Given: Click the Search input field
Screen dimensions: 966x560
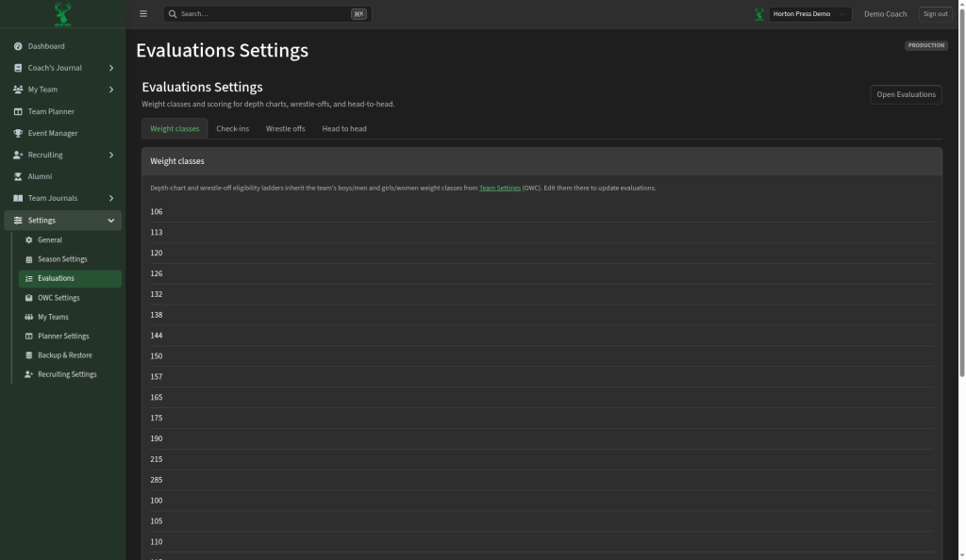Looking at the screenshot, I should coord(267,13).
